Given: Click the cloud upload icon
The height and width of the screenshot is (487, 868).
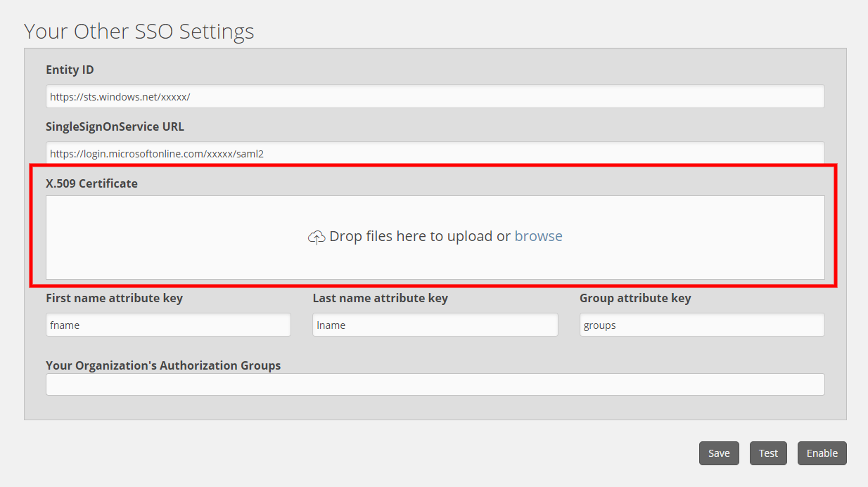Looking at the screenshot, I should coord(317,238).
